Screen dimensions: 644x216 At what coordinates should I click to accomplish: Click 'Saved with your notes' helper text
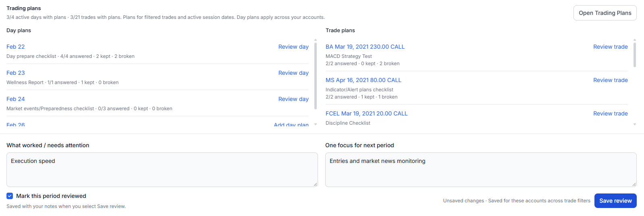click(x=66, y=206)
